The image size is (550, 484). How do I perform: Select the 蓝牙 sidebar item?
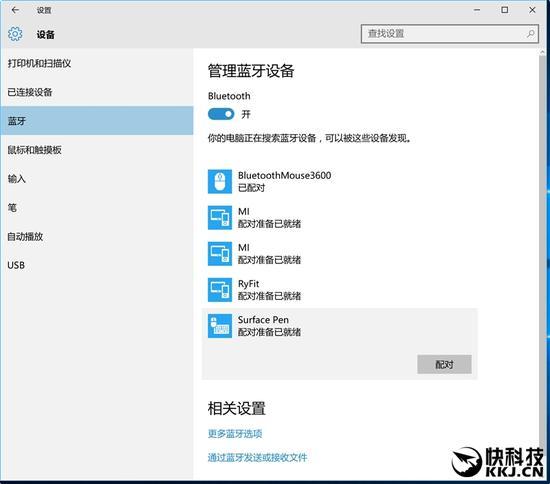97,121
